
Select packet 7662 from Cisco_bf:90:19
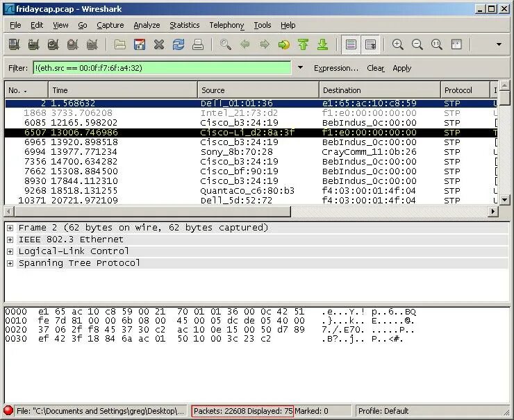coord(251,171)
